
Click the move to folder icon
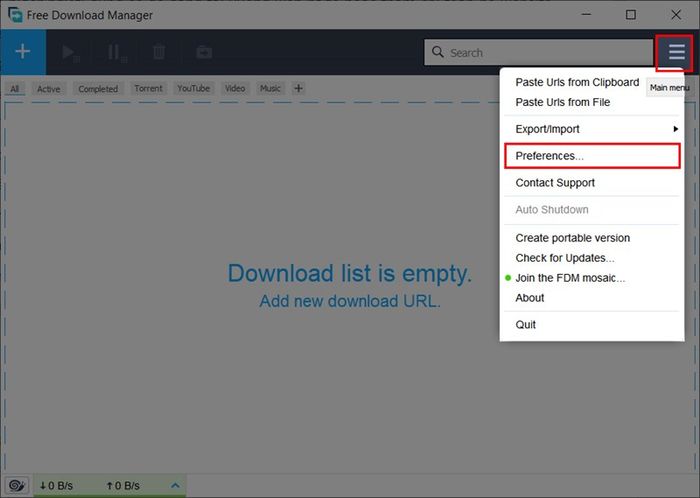(204, 52)
